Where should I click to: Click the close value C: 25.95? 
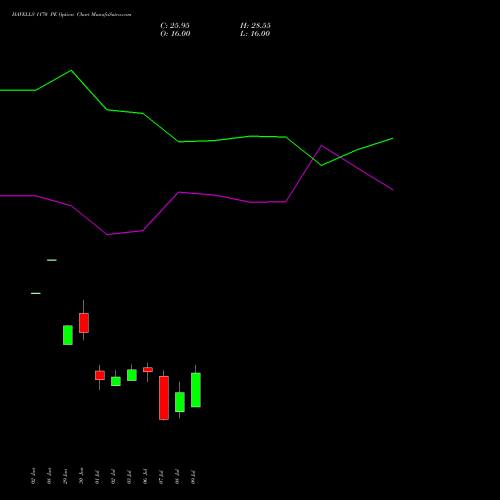[x=175, y=26]
